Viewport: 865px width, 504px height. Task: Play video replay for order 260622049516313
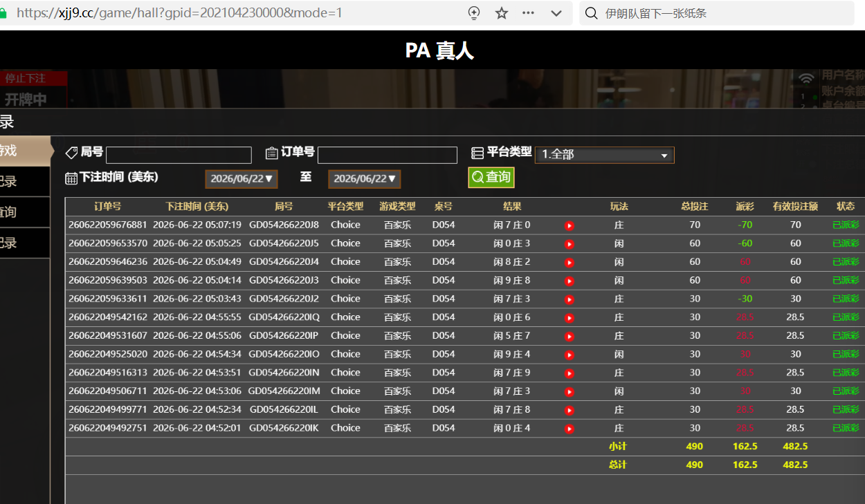tap(569, 373)
